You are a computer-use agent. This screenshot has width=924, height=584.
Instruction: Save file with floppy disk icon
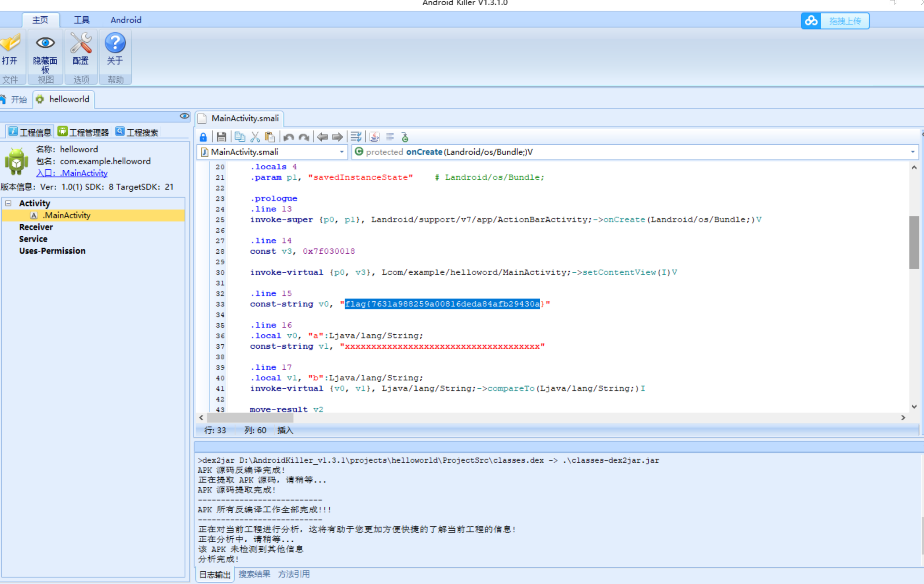point(221,137)
